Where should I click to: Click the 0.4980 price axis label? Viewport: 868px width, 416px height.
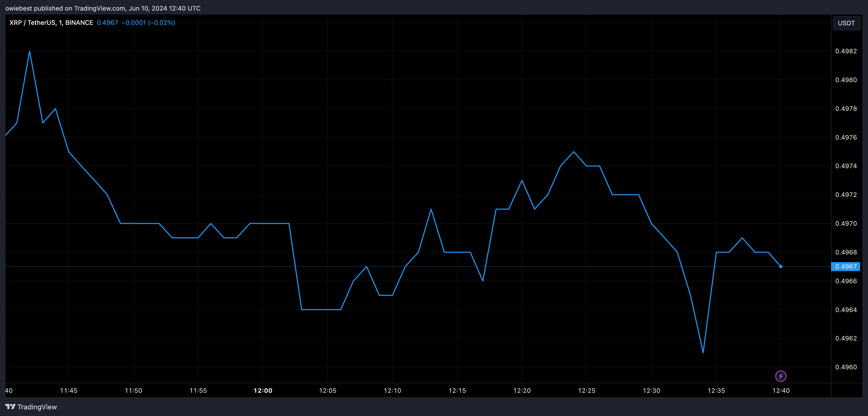pos(846,80)
